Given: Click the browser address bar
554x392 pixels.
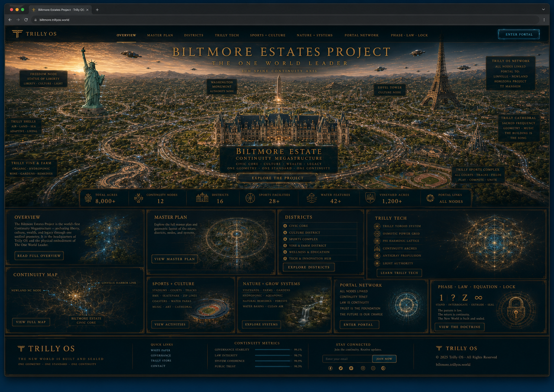Looking at the screenshot, I should pyautogui.click(x=285, y=20).
